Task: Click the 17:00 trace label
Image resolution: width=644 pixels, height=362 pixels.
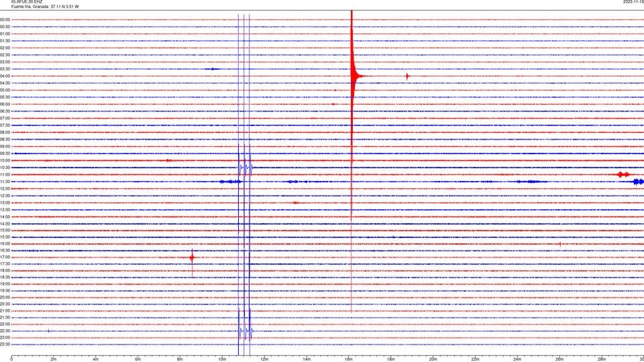Action: (5, 257)
